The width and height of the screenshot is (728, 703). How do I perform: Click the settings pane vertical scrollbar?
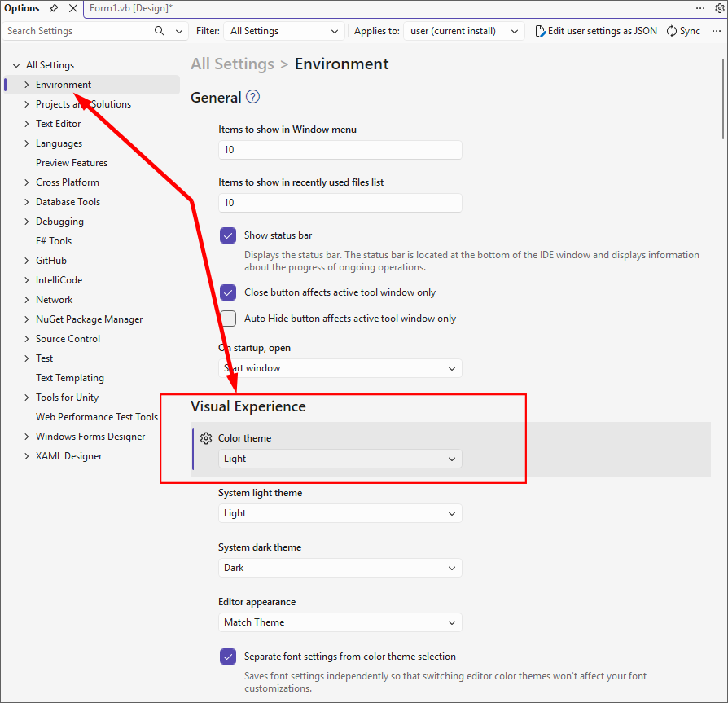723,99
